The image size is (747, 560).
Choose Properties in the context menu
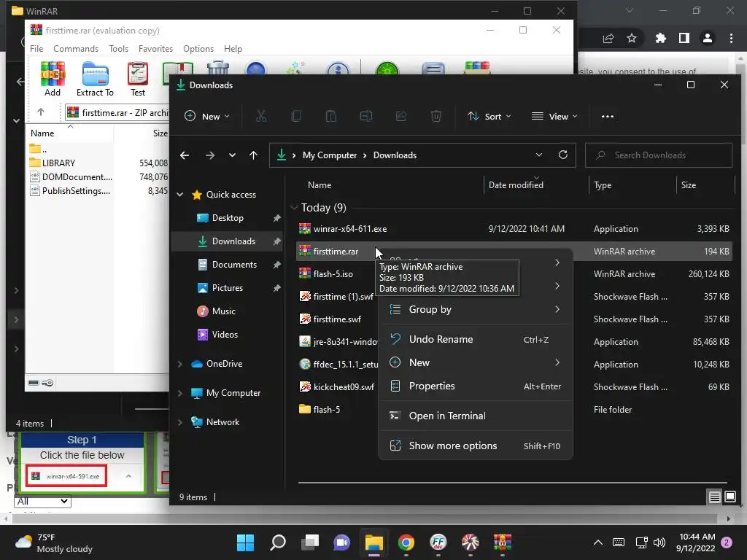coord(475,386)
